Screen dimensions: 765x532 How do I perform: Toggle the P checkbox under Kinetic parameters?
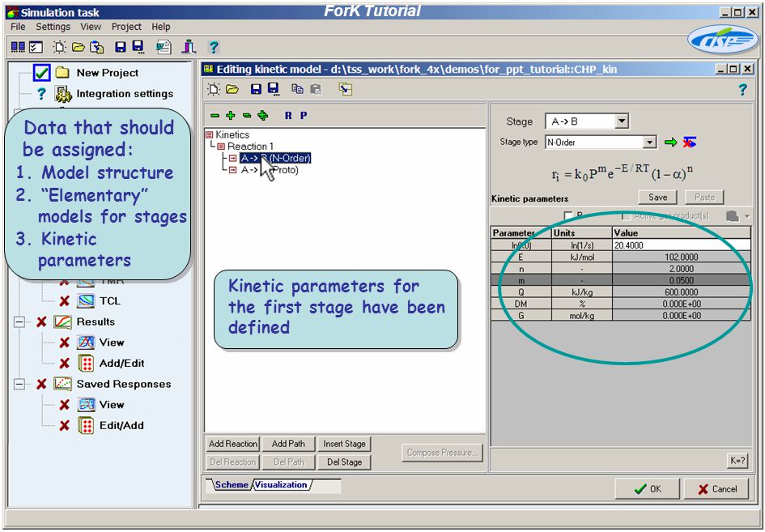click(x=568, y=215)
